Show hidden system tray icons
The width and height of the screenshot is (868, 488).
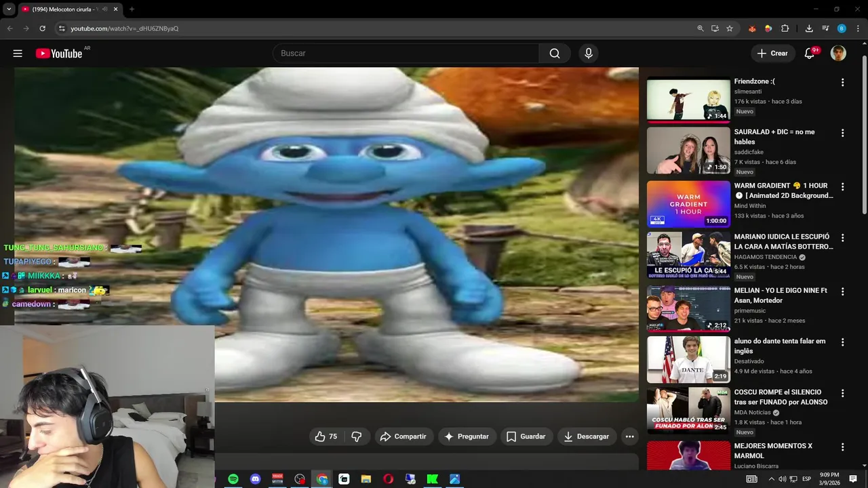[771, 479]
